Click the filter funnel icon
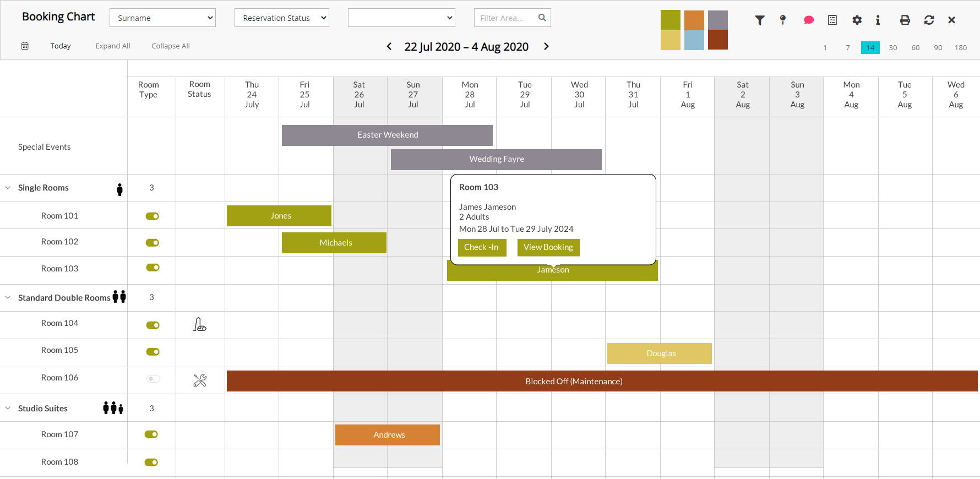This screenshot has width=980, height=479. coord(760,20)
